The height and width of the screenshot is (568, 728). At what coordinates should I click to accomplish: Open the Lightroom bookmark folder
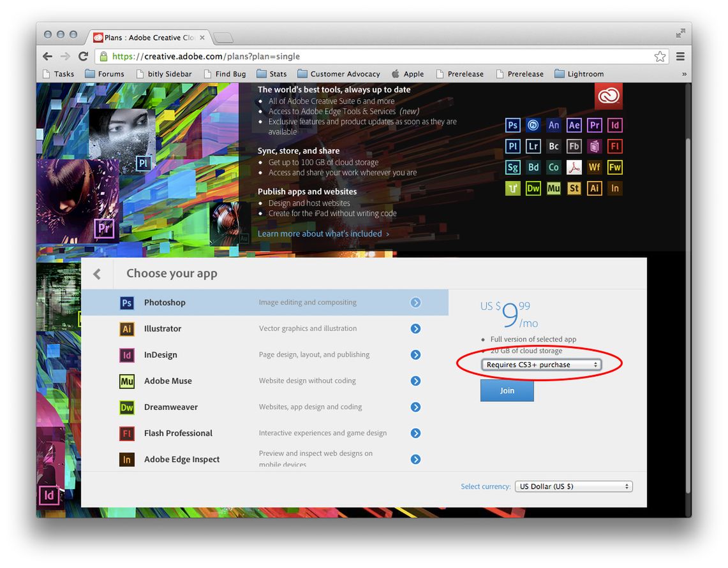tap(579, 74)
